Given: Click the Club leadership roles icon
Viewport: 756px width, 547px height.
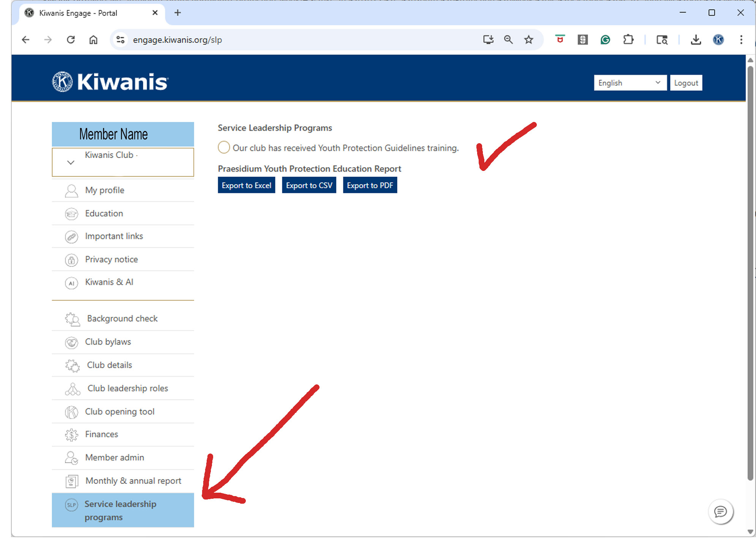Looking at the screenshot, I should click(x=72, y=389).
